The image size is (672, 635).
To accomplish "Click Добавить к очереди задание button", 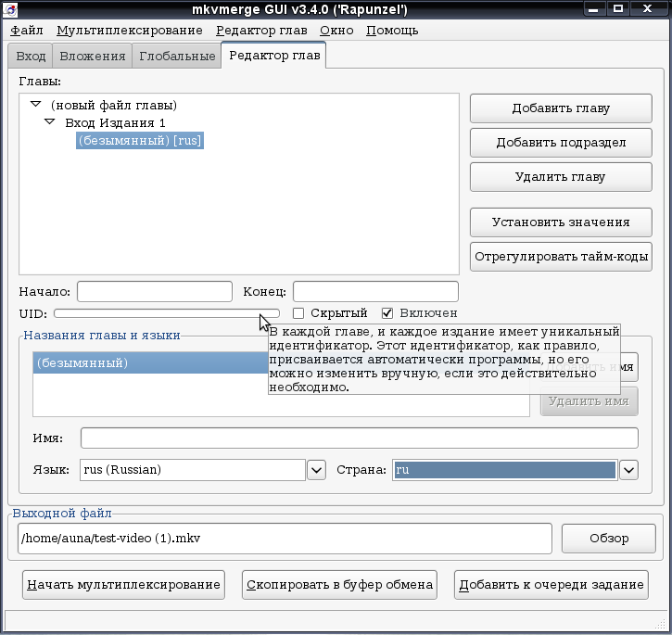I will [552, 585].
